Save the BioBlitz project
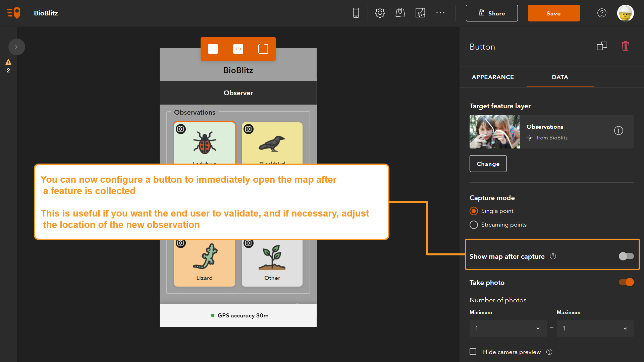This screenshot has height=362, width=644. (x=554, y=13)
